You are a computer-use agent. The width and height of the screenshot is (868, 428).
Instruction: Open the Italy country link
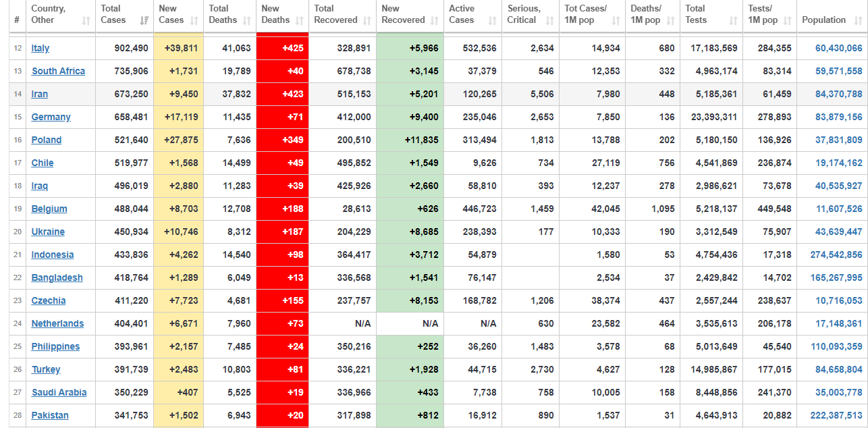[40, 48]
